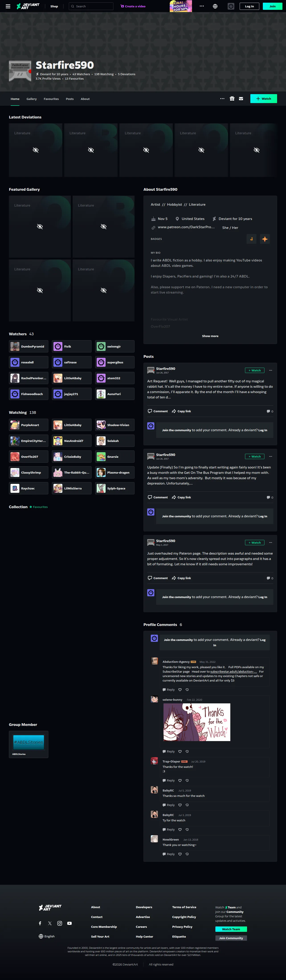Click the orange star badge in About
This screenshot has width=286, height=980.
(x=265, y=239)
